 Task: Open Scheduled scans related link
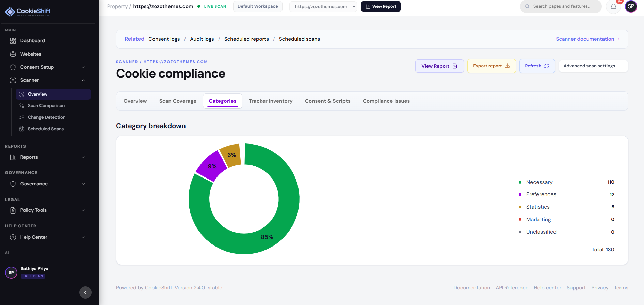300,39
